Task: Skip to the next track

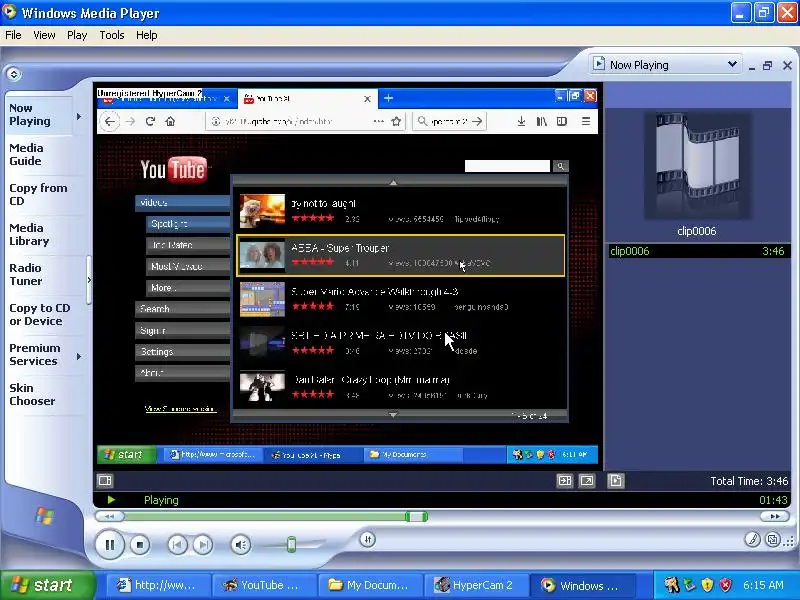Action: click(x=203, y=545)
